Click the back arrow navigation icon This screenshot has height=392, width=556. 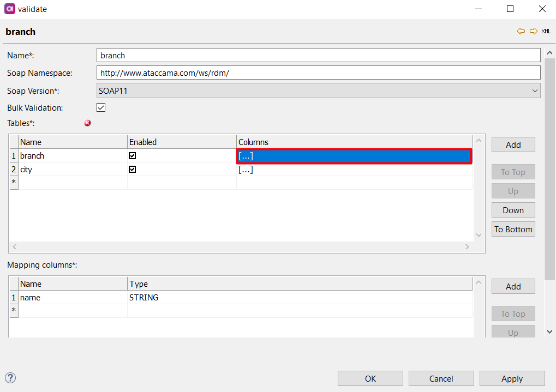pos(521,32)
